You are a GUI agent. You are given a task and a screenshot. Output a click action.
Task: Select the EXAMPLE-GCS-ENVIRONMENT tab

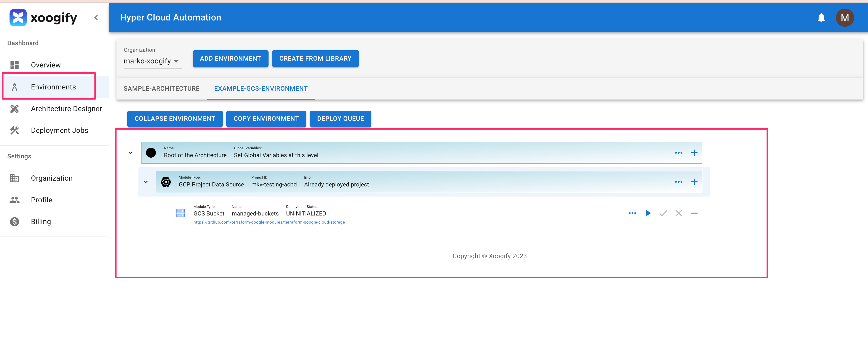[261, 88]
